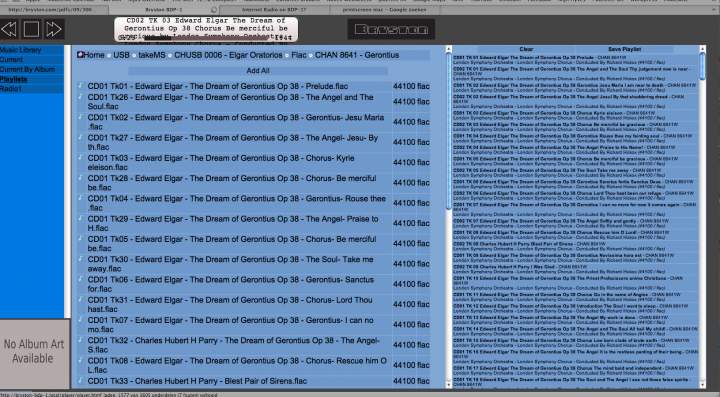Click the down arrow on the playlist's right scrollbar
Screen dimensions: 720x397
(702, 385)
